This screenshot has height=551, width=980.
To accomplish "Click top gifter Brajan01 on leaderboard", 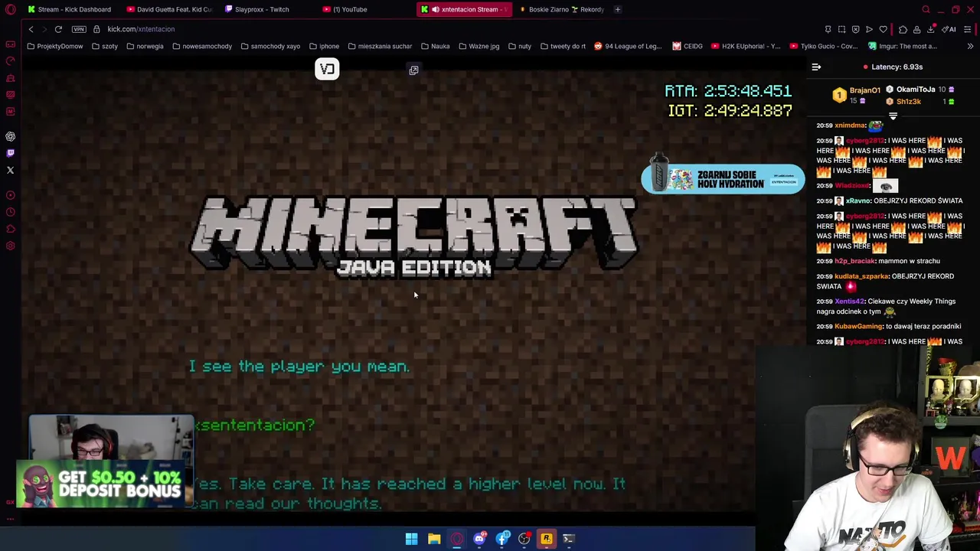I will click(864, 90).
